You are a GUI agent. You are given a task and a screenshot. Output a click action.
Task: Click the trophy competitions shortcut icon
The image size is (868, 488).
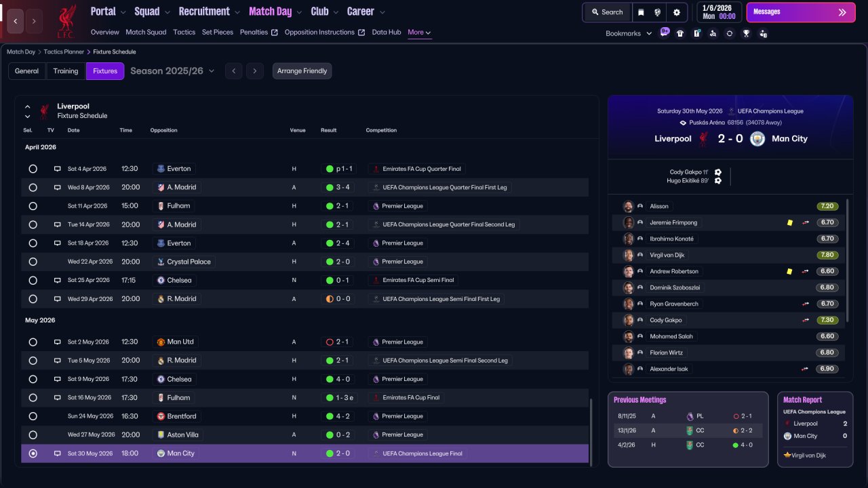pos(746,33)
